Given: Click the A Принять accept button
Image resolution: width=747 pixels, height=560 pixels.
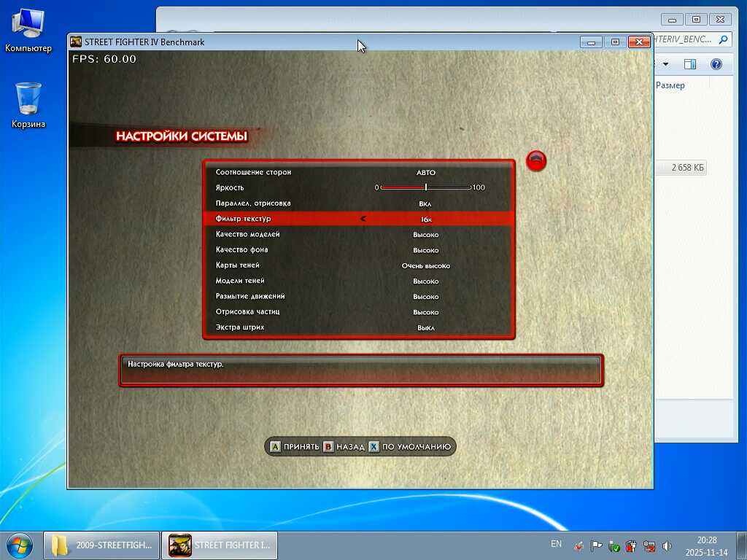Looking at the screenshot, I should 295,447.
